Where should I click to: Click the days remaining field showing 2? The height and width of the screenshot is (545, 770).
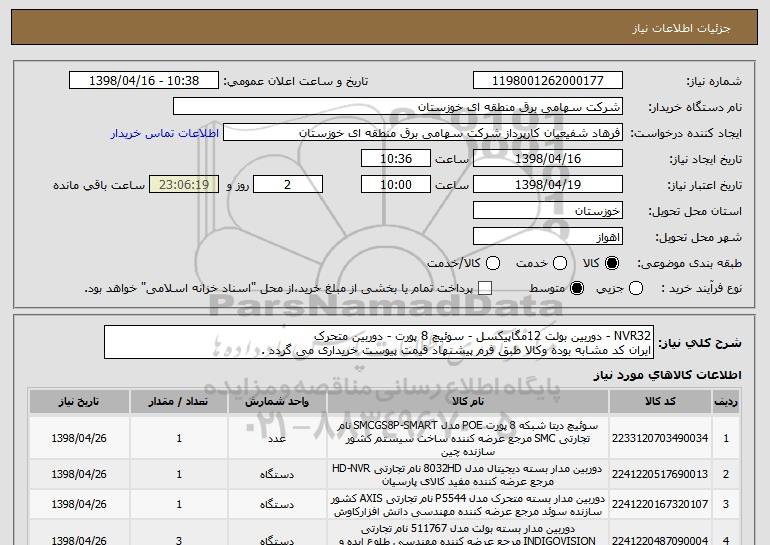288,185
